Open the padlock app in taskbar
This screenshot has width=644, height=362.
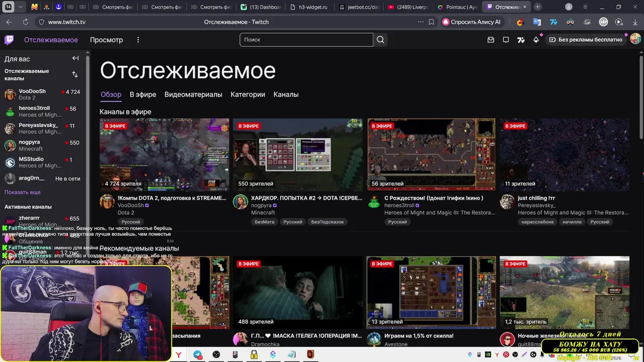click(x=254, y=355)
